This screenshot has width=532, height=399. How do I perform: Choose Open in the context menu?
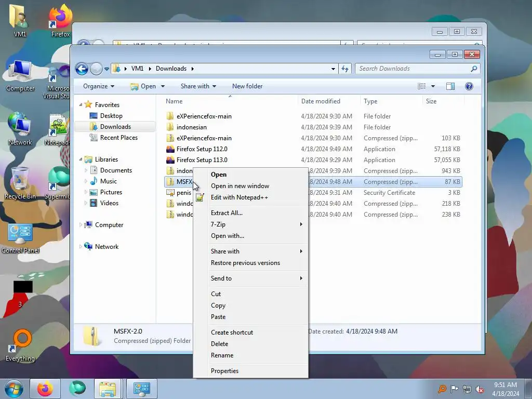coord(251,175)
